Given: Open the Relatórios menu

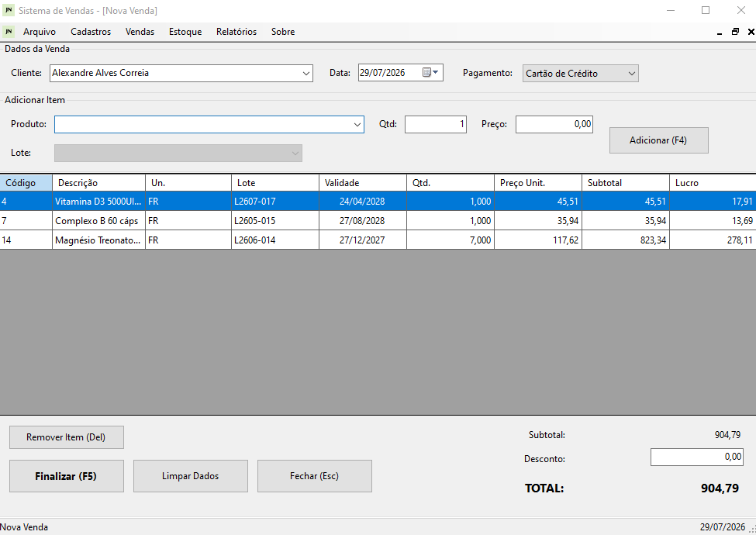Looking at the screenshot, I should (236, 32).
